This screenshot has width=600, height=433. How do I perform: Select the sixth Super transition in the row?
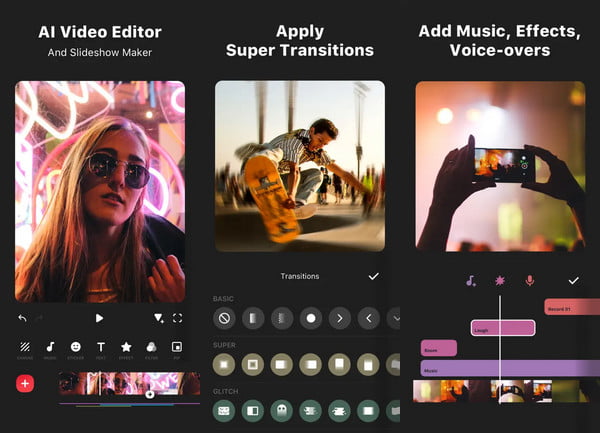[x=368, y=365]
